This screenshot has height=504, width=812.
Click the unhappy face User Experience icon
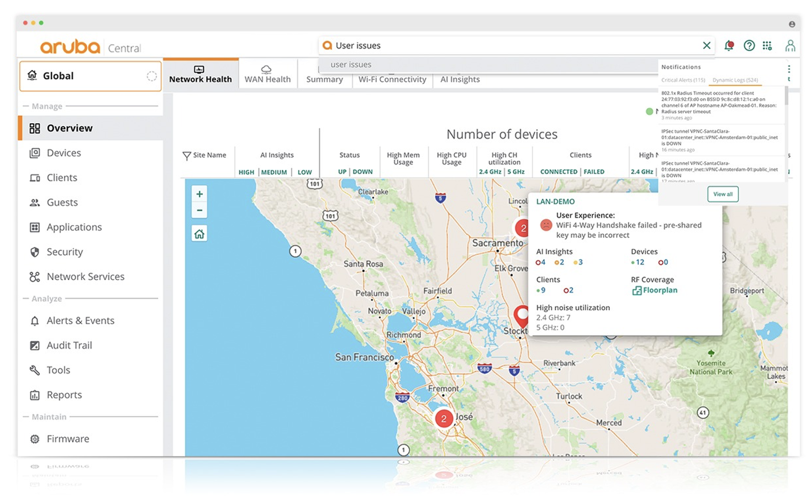546,225
